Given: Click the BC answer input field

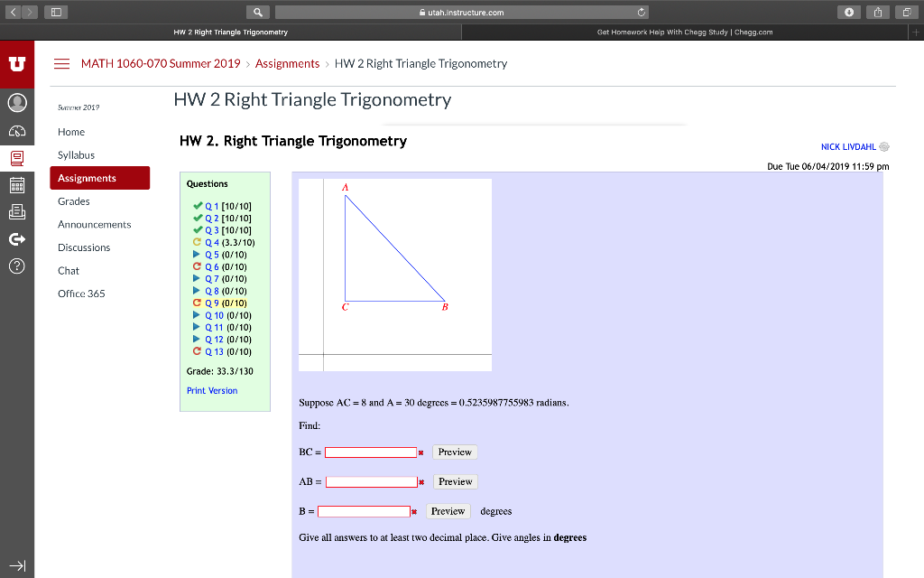Looking at the screenshot, I should [370, 452].
